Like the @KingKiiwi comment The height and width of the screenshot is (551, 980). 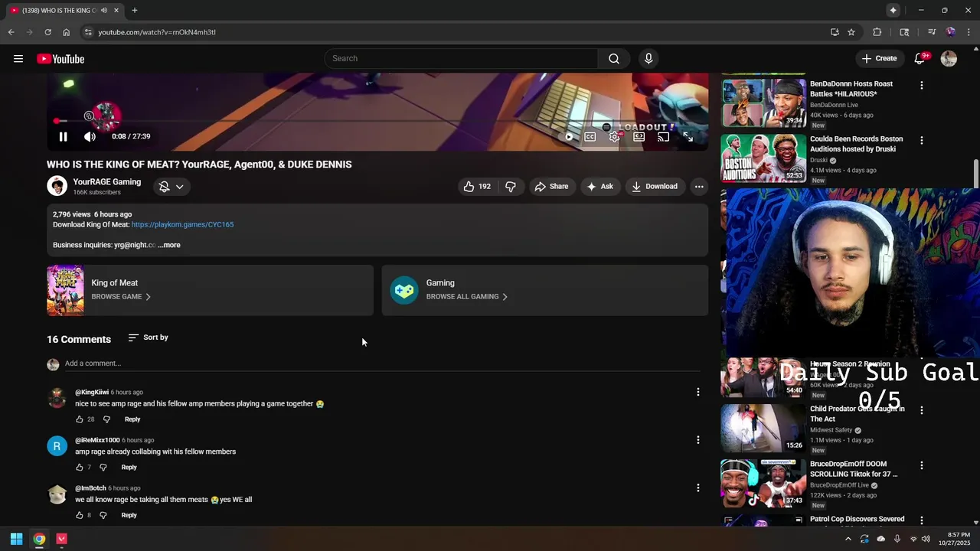(x=79, y=419)
